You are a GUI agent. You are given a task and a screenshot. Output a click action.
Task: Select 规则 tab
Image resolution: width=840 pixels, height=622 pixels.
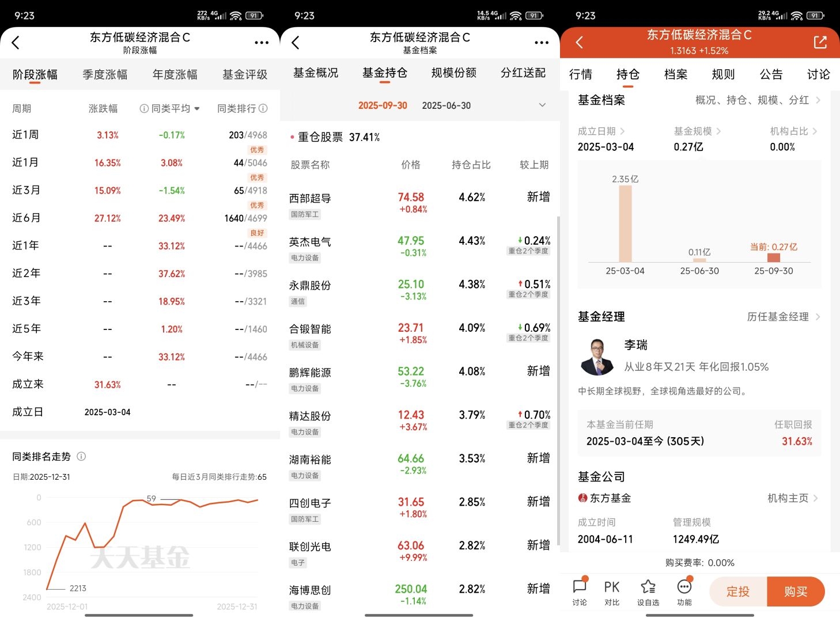(x=723, y=74)
